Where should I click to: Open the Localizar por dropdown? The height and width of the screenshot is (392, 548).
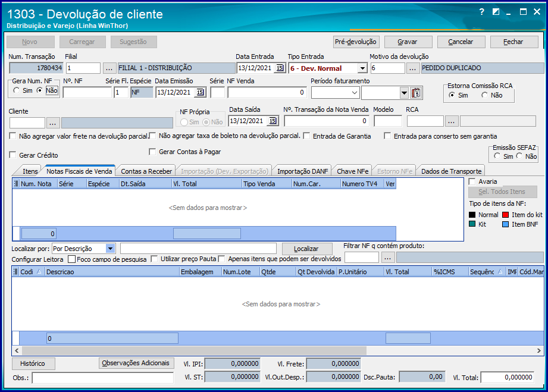[x=111, y=249]
